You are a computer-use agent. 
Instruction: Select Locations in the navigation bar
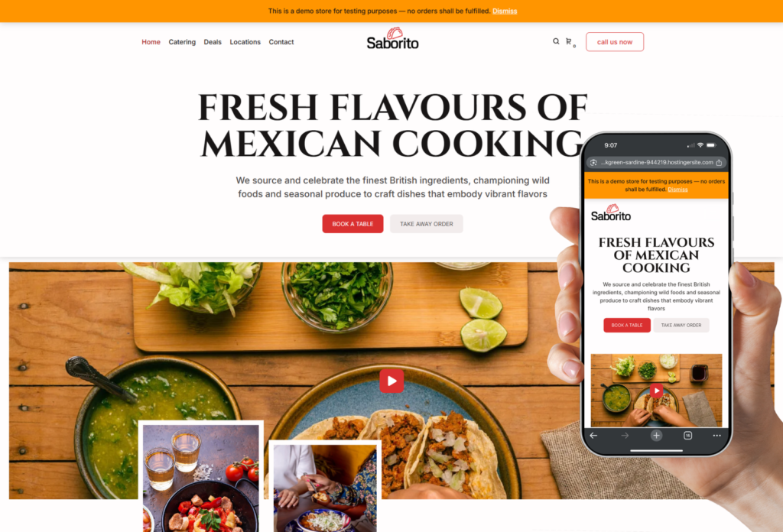point(245,42)
